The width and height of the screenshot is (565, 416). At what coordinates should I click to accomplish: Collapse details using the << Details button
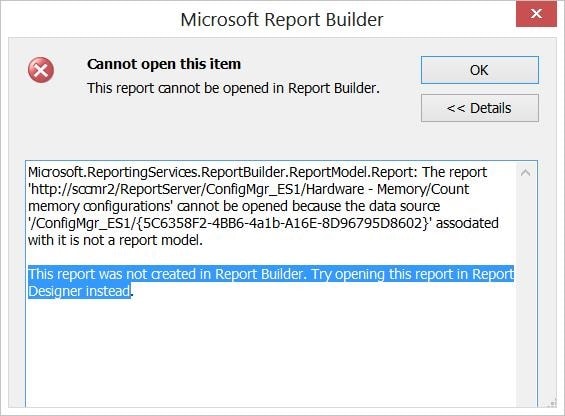tap(480, 108)
